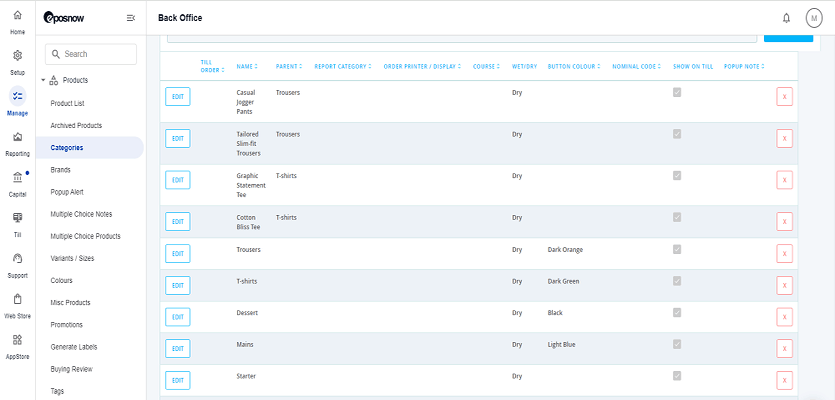The image size is (835, 400).
Task: Open Archived Products in sidebar
Action: tap(76, 126)
